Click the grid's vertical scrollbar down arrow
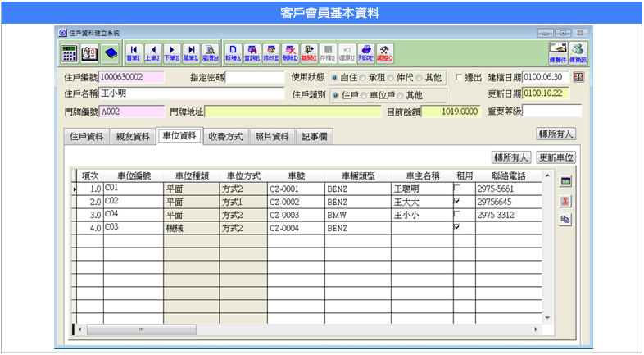Image resolution: width=644 pixels, height=355 pixels. click(546, 317)
